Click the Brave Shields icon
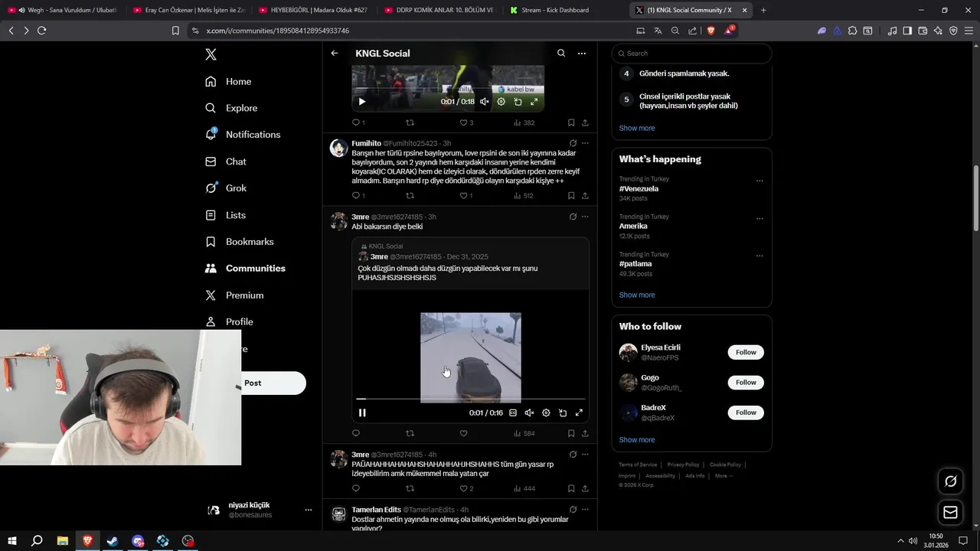Screen dimensions: 980x551 (x=710, y=31)
